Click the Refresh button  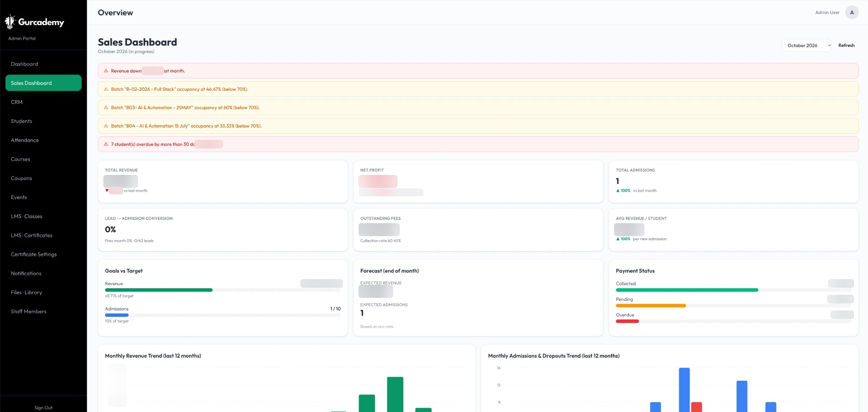(x=846, y=45)
